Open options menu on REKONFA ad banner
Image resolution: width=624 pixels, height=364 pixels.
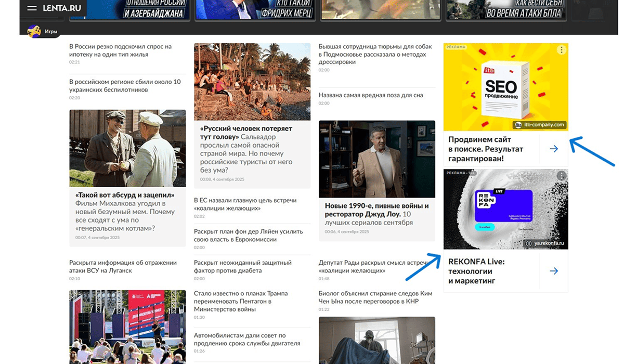tap(561, 176)
